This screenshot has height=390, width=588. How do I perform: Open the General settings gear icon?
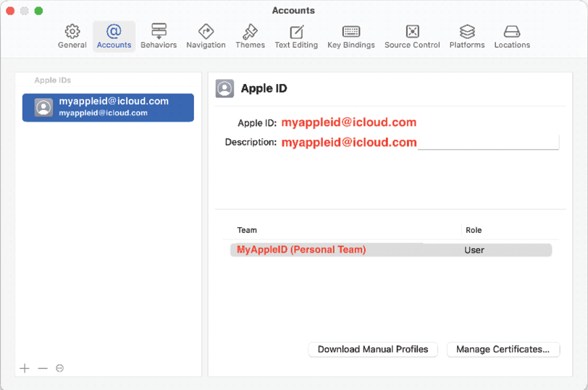tap(72, 32)
